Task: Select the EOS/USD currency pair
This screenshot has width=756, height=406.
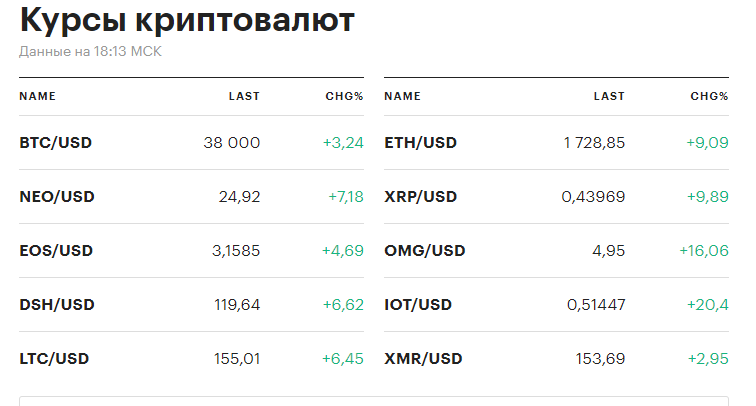Action: point(57,251)
